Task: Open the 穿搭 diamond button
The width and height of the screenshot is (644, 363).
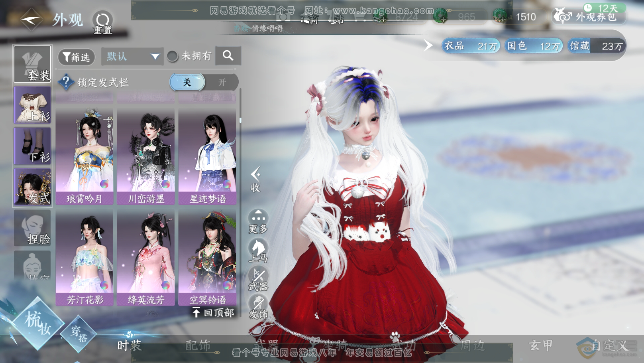Action: point(79,333)
